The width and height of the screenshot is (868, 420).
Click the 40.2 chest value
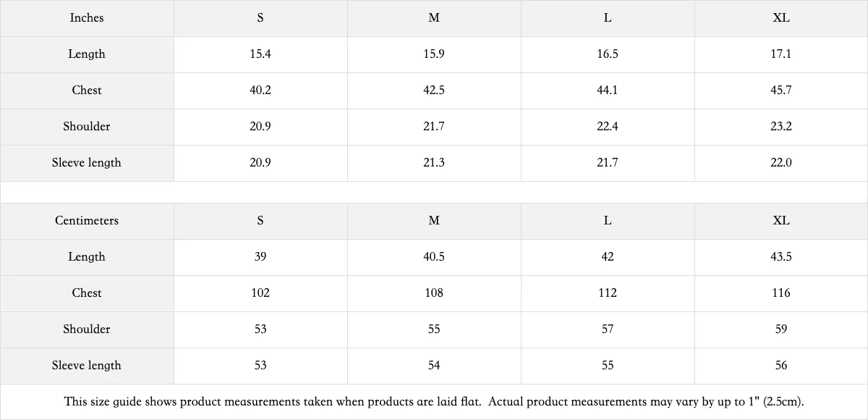pos(260,91)
